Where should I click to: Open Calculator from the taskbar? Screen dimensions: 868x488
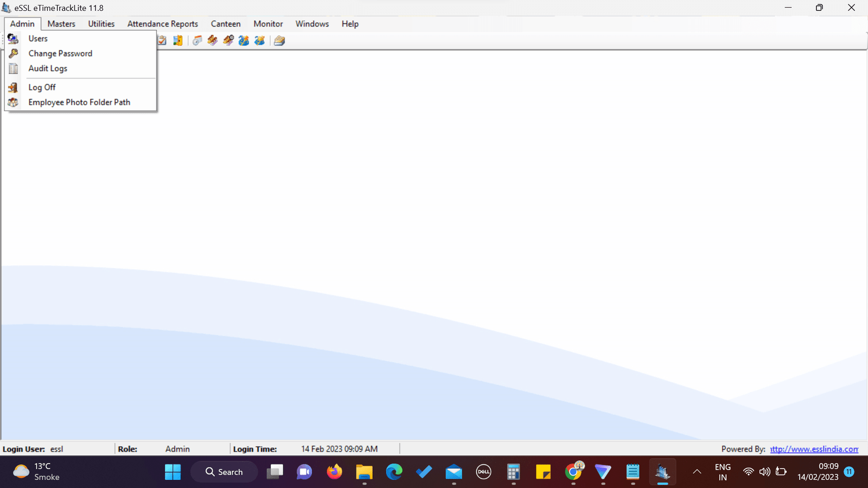pos(513,472)
